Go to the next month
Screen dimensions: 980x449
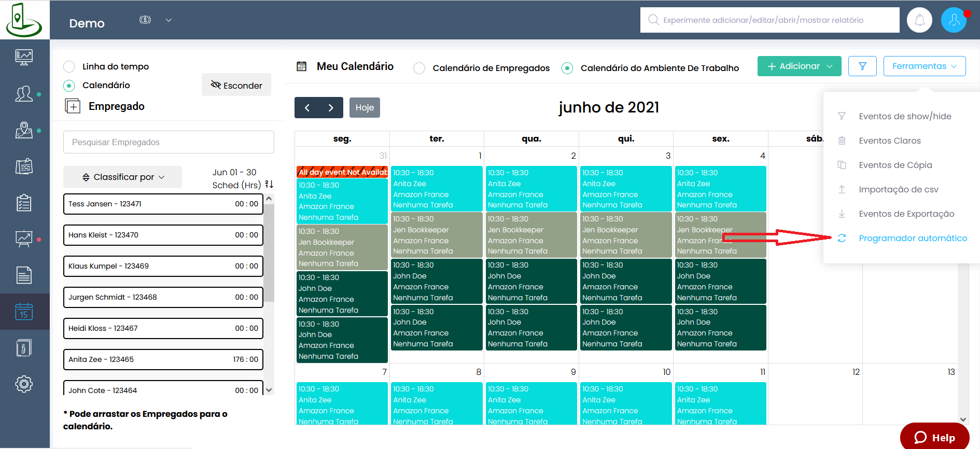coord(331,107)
